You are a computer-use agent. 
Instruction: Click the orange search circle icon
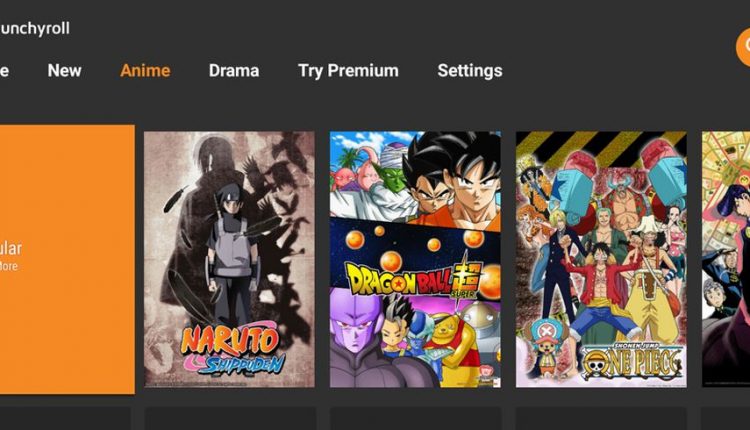coord(743,47)
